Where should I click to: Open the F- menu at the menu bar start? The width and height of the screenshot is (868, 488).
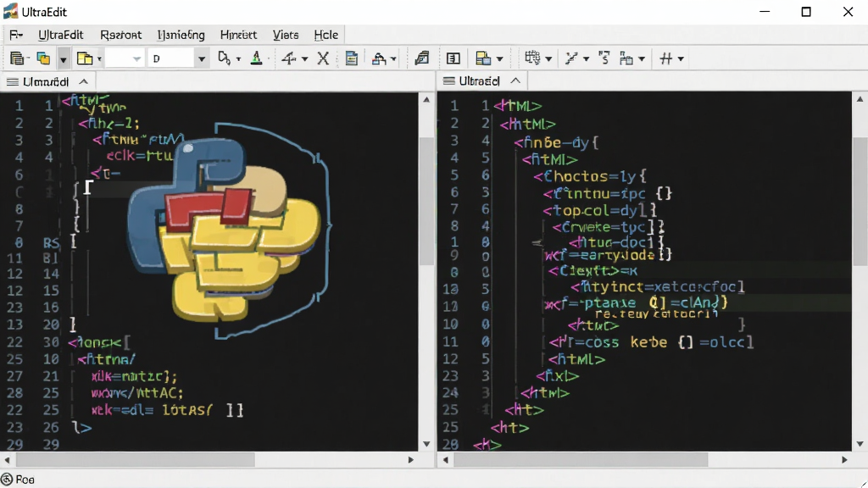coord(16,35)
